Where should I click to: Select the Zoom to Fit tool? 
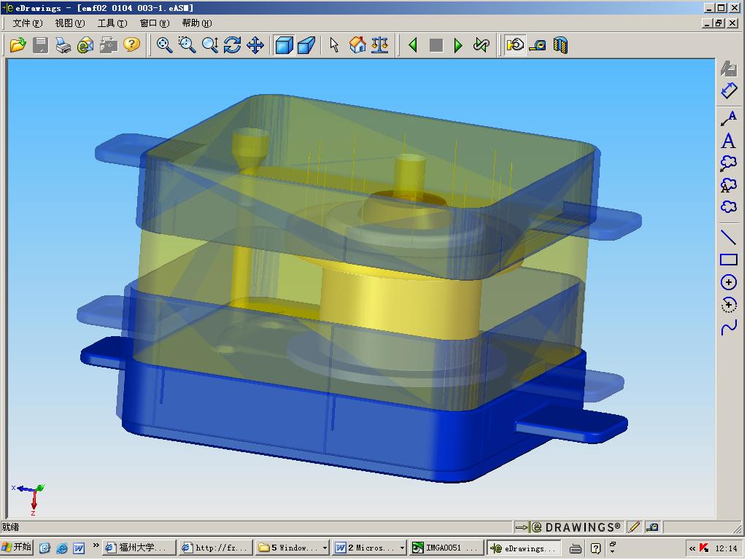[165, 45]
